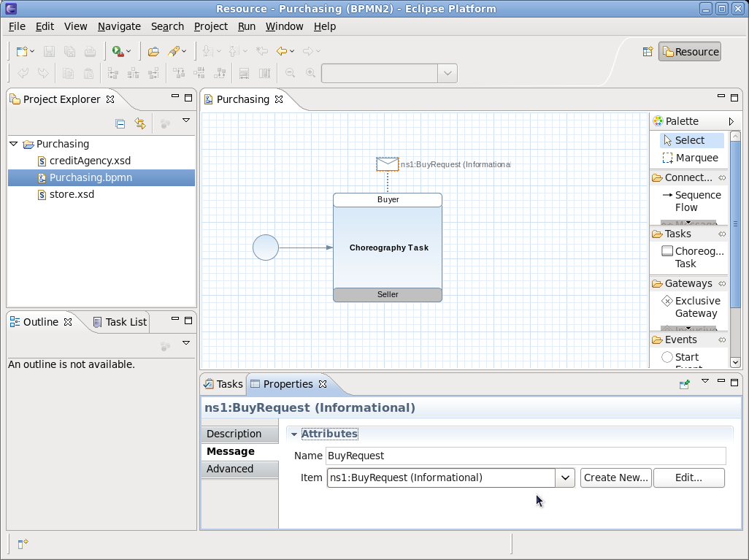Viewport: 749px width, 560px height.
Task: Click the Last Edit Location icon
Action: (x=262, y=51)
